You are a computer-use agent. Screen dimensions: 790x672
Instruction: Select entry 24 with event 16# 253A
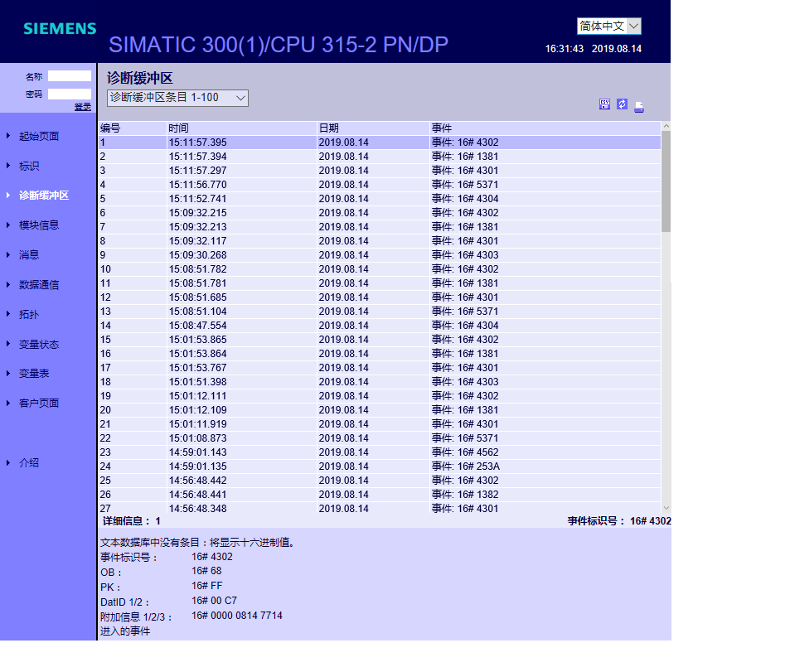(x=380, y=467)
